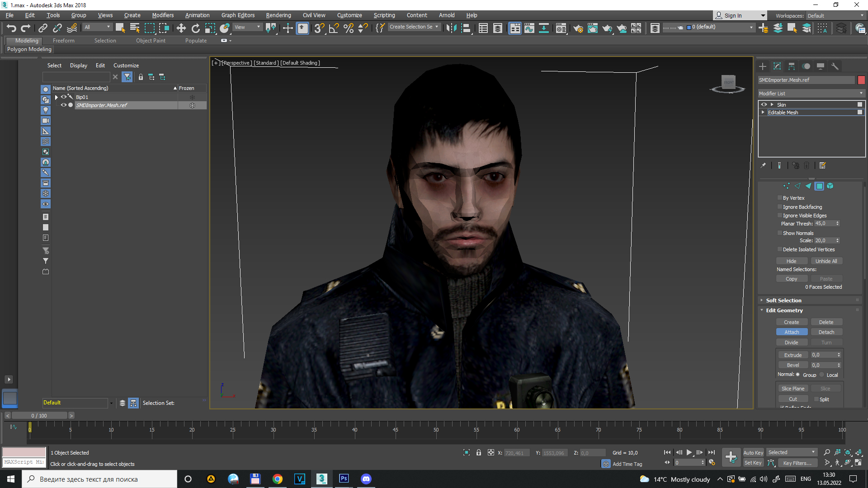Open the Modifiers menu
868x488 pixels.
coord(163,15)
